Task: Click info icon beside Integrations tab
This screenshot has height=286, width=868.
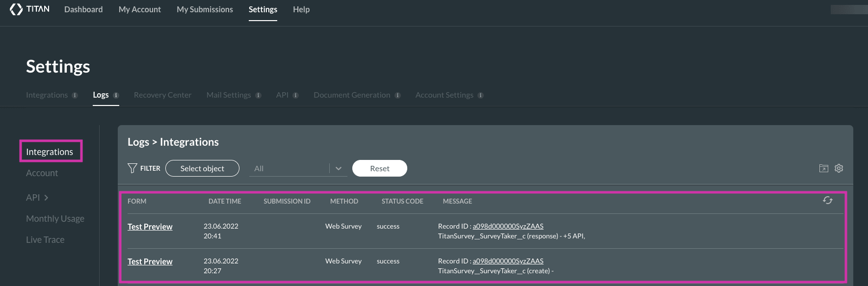Action: [75, 95]
